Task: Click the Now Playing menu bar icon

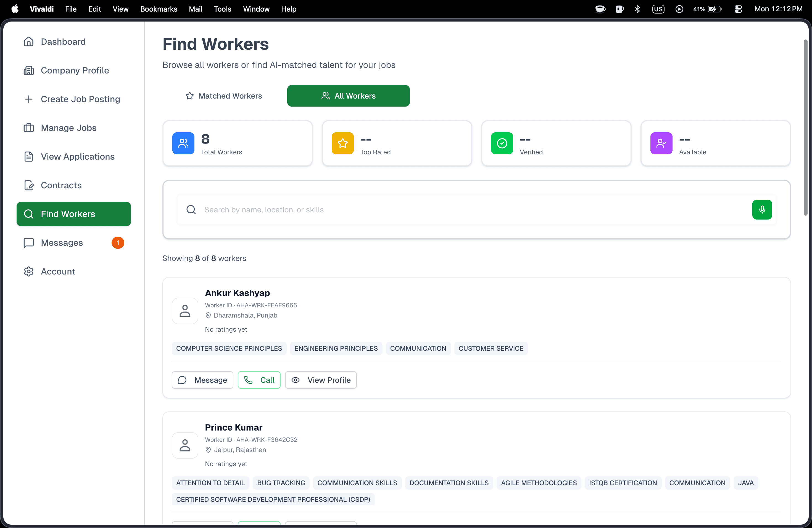Action: click(679, 9)
